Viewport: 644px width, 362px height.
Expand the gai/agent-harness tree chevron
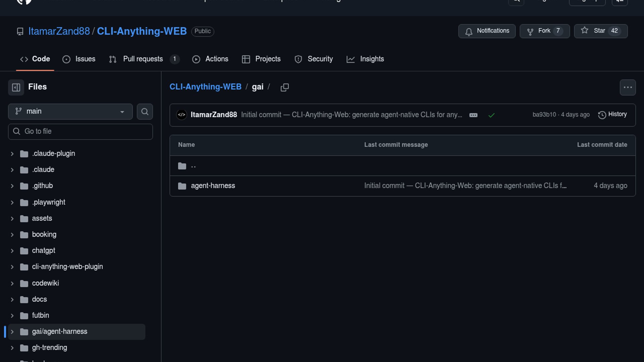point(12,332)
